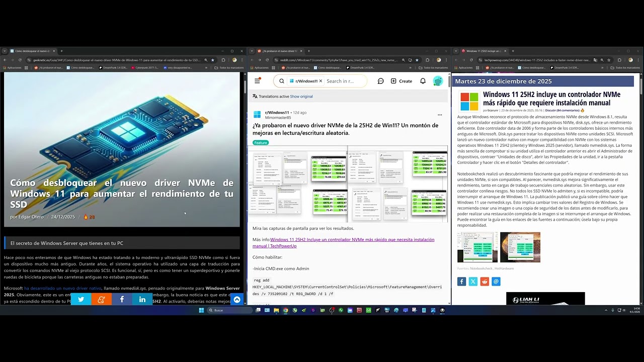Image resolution: width=644 pixels, height=362 pixels.
Task: Expand tab search dropdown in Geeknetic window
Action: [x=5, y=51]
